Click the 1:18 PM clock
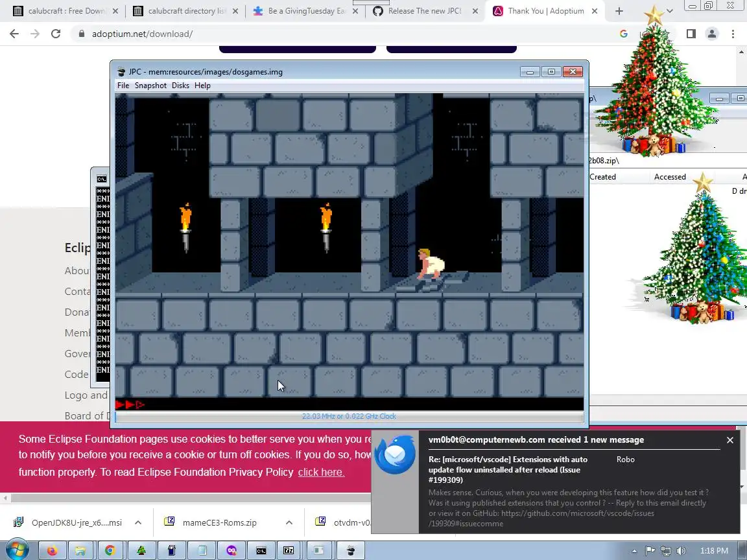This screenshot has height=560, width=747. [714, 550]
